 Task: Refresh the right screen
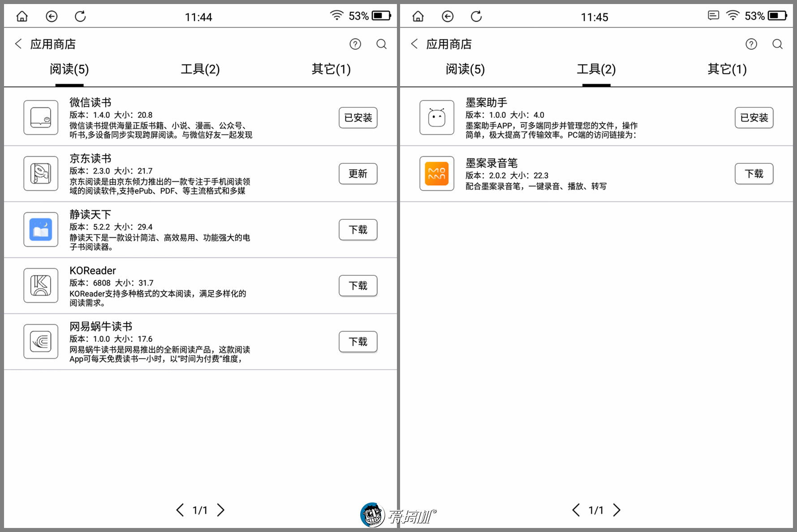point(476,17)
